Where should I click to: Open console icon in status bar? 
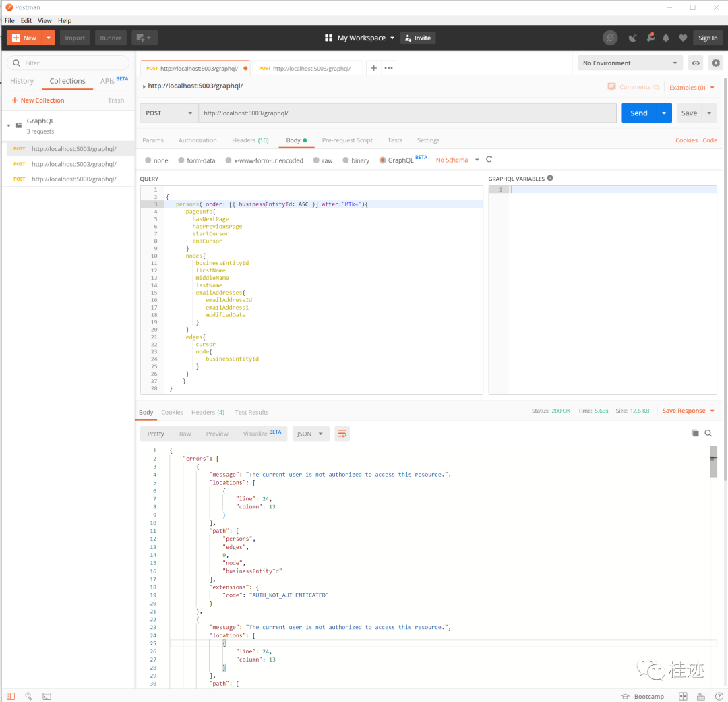pyautogui.click(x=47, y=696)
